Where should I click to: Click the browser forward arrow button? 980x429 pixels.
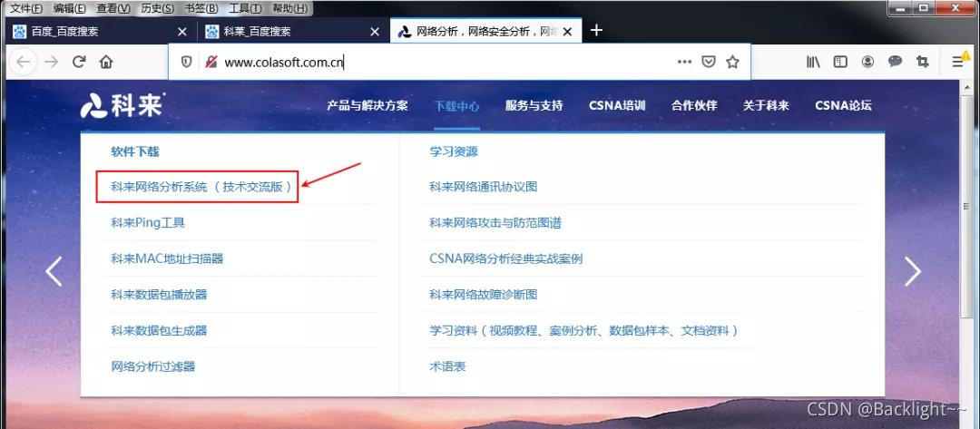coord(51,62)
